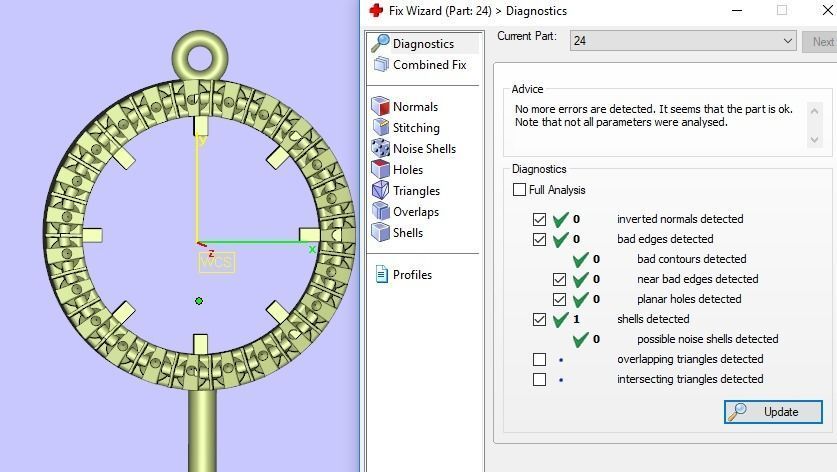Enable the Full Analysis checkbox
Screen dimensions: 837x472
pyautogui.click(x=519, y=190)
